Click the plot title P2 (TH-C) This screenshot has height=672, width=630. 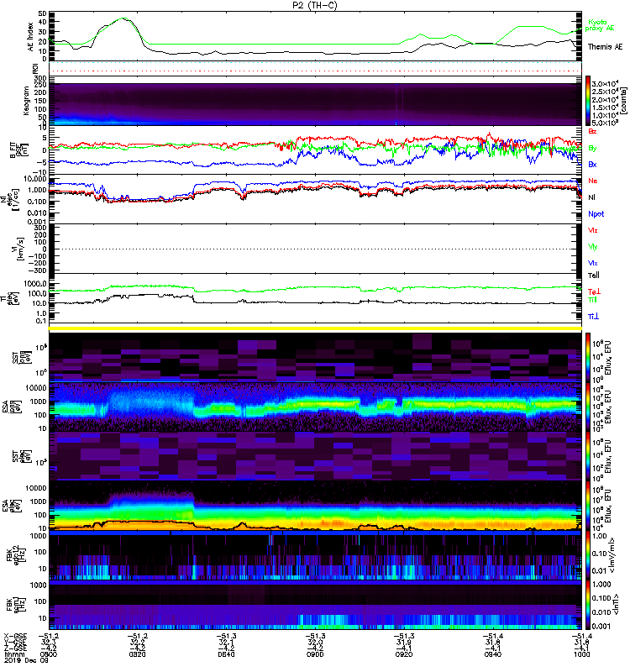(x=314, y=5)
